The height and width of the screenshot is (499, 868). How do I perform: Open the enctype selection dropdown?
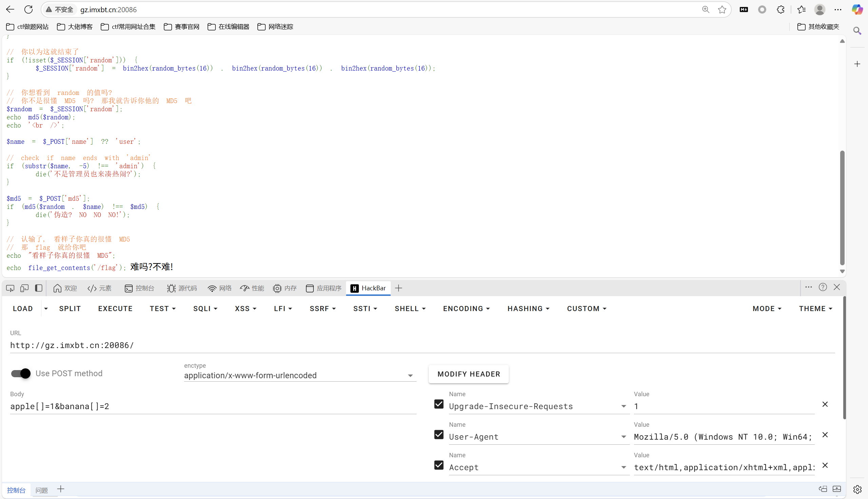pyautogui.click(x=300, y=376)
